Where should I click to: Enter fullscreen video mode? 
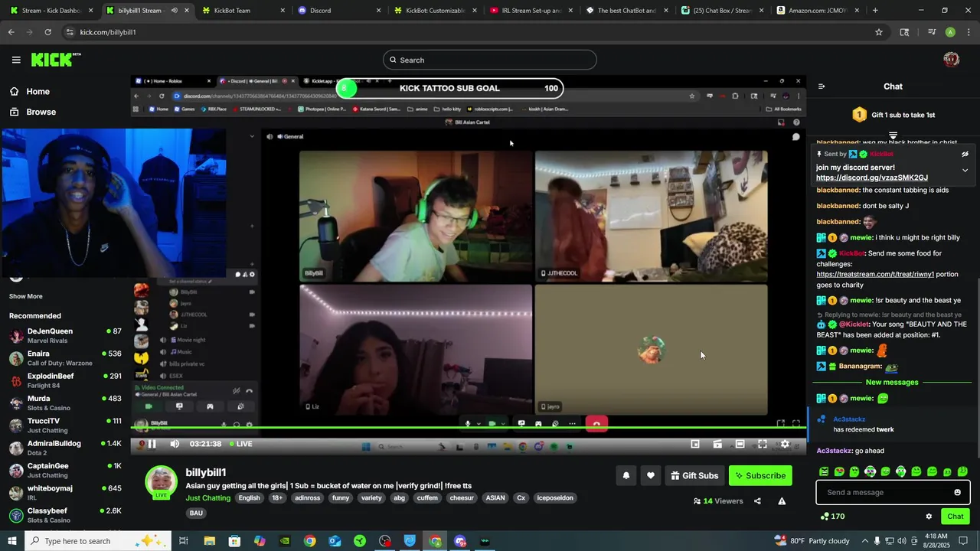763,444
